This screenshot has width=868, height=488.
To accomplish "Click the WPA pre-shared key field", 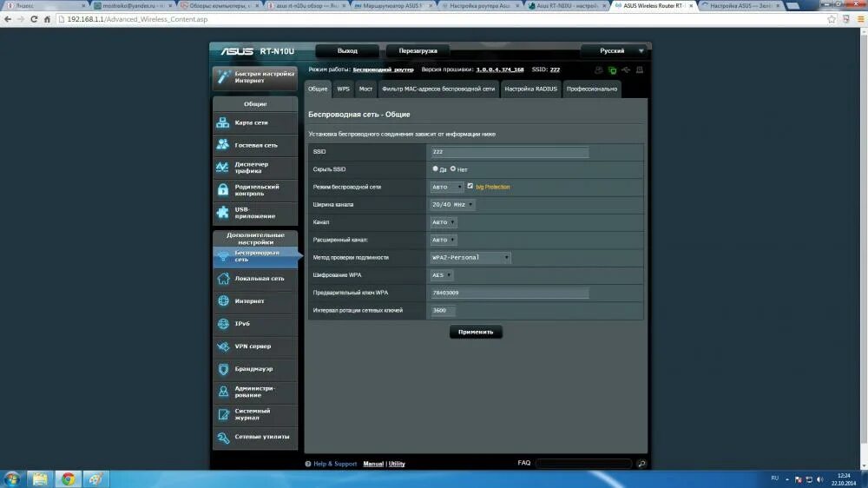I will coord(510,293).
